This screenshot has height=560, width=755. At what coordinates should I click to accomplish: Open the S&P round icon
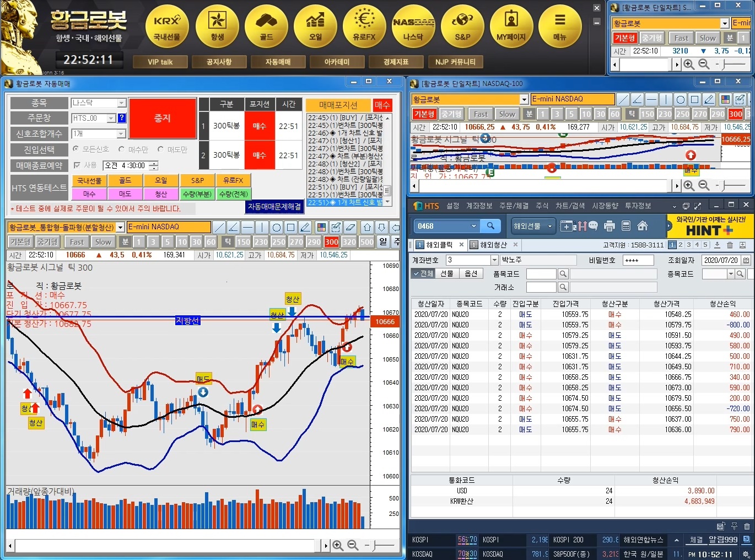click(462, 26)
